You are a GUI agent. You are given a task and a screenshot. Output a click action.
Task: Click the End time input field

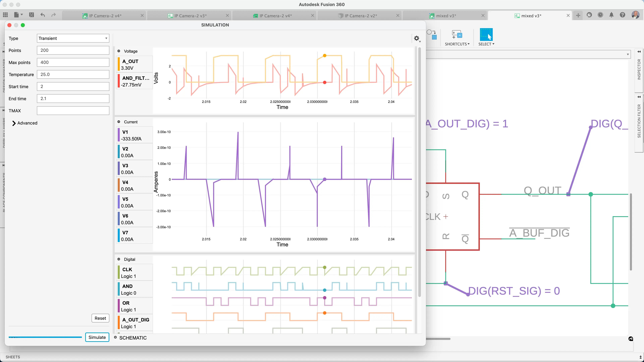(x=73, y=98)
